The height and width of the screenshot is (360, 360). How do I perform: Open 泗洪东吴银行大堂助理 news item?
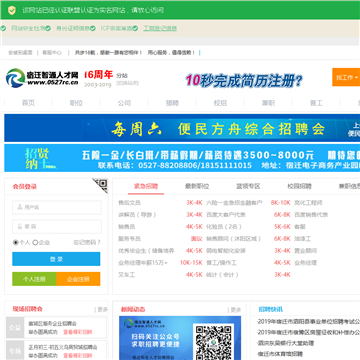pyautogui.click(x=285, y=343)
